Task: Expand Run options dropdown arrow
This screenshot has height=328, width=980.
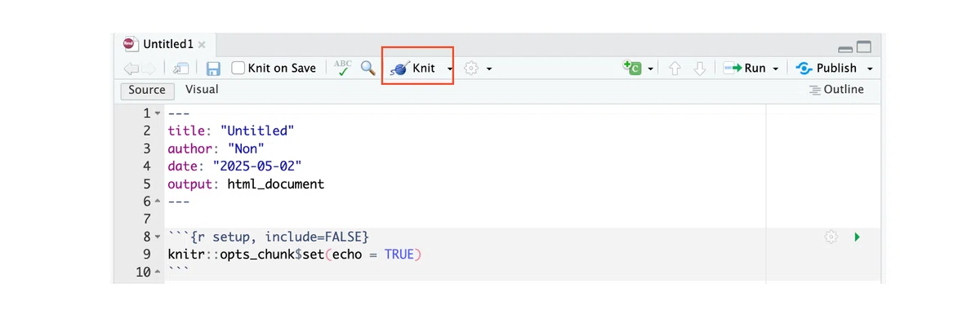Action: (x=775, y=69)
